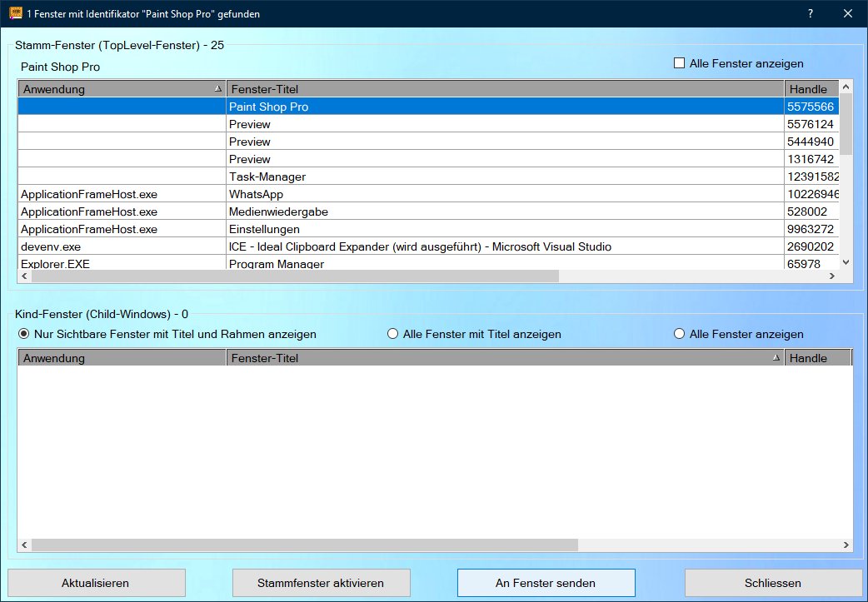Click Stammfenster aktivieren button
Image resolution: width=868 pixels, height=602 pixels.
click(x=321, y=583)
